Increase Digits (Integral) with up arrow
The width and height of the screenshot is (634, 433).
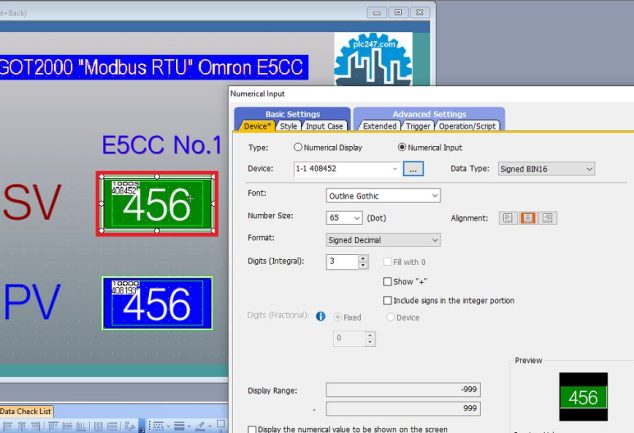[363, 258]
